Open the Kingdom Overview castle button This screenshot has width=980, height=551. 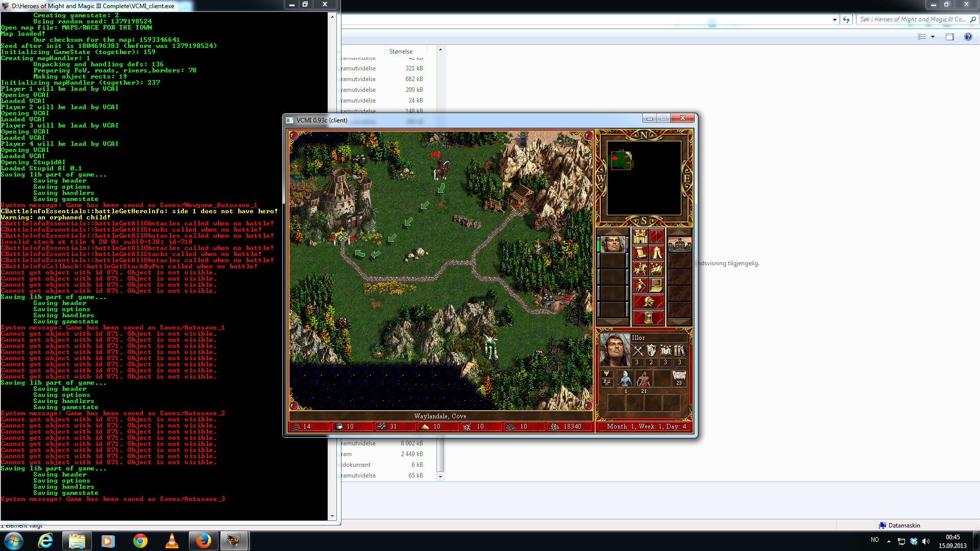point(640,237)
